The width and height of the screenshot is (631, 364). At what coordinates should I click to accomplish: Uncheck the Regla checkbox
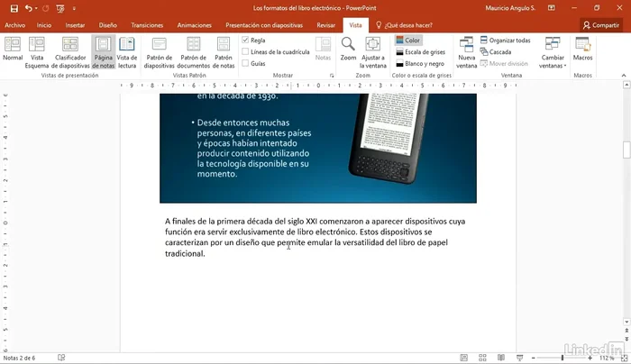(245, 41)
